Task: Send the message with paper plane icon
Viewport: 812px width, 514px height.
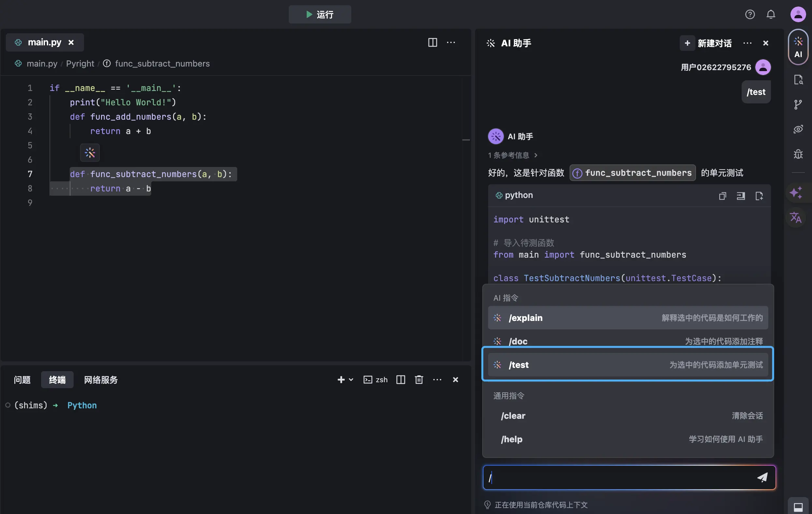Action: 762,477
